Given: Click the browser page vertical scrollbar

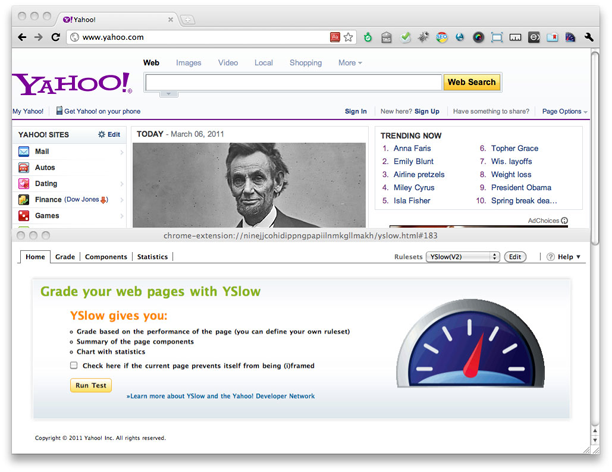Looking at the screenshot, I should click(595, 148).
